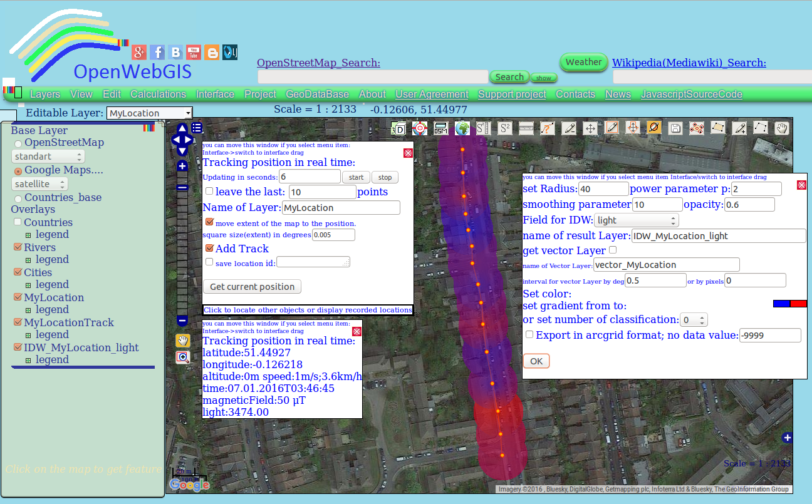Enable the 'leave the last' points checkbox
Viewport: 812px width, 504px height.
[209, 191]
